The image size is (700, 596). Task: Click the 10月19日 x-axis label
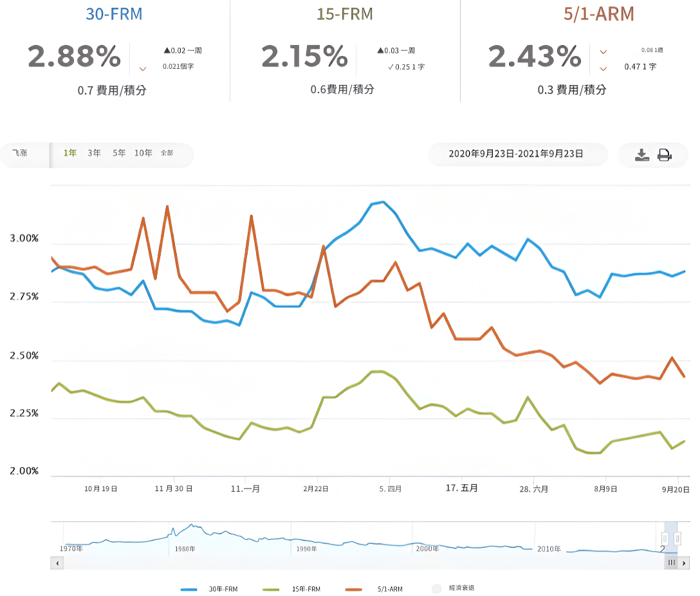[101, 489]
